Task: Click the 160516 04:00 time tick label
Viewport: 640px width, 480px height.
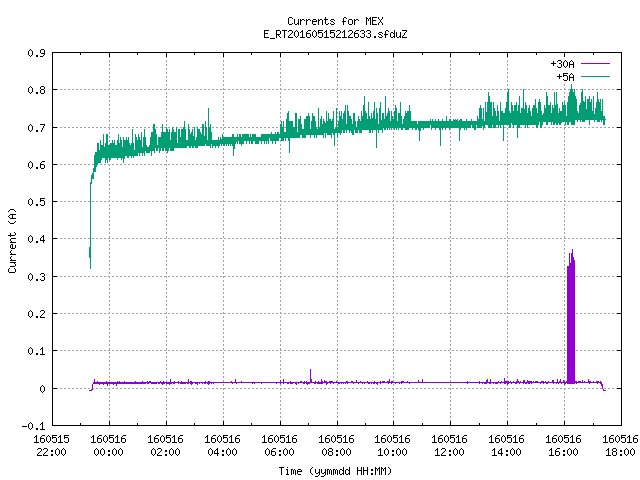Action: [222, 445]
